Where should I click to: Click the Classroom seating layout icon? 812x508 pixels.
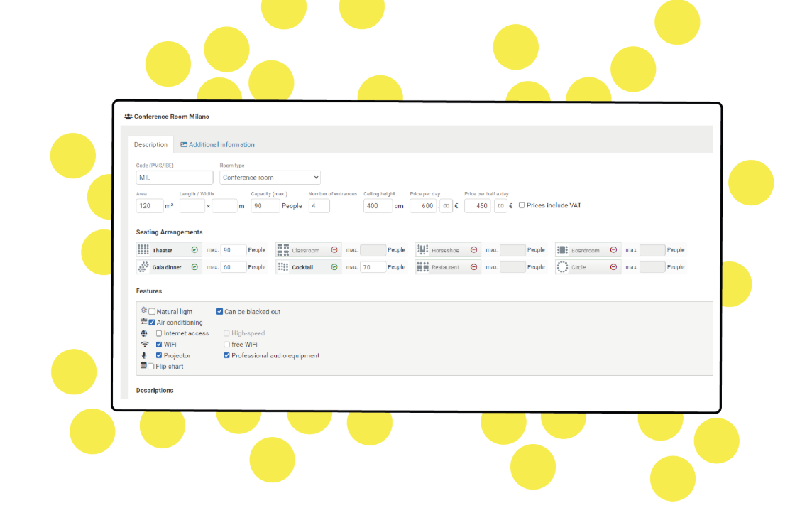282,250
